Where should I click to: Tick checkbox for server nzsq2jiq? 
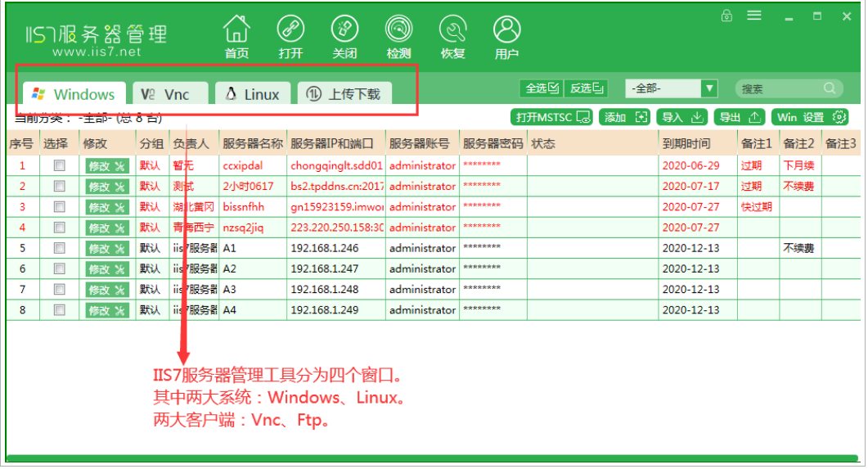coord(59,228)
